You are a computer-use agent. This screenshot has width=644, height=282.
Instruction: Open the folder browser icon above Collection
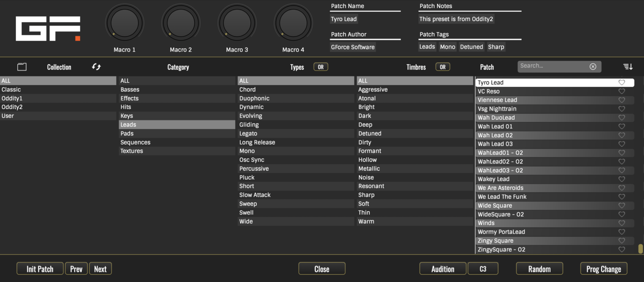[x=22, y=67]
